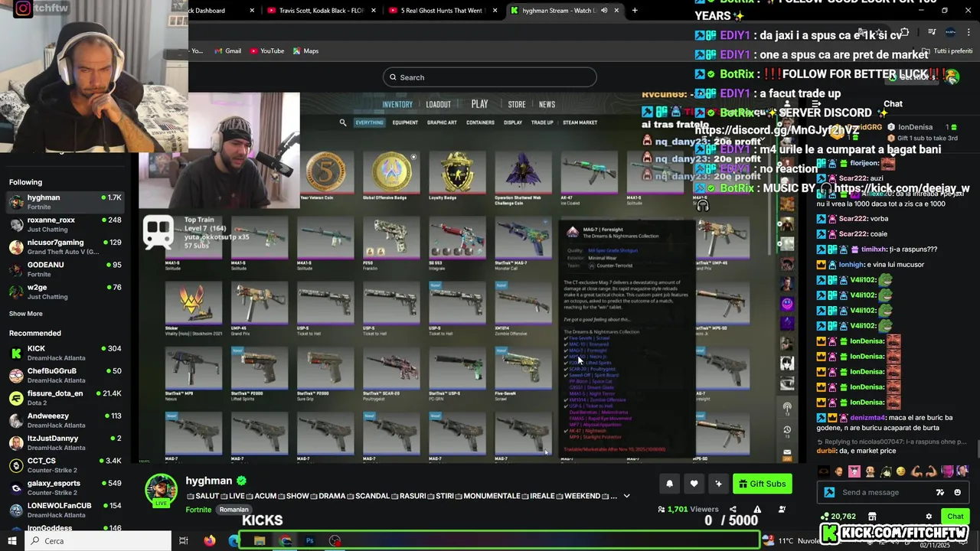Click username denizmta4 in chat
The image size is (980, 551).
coord(867,418)
